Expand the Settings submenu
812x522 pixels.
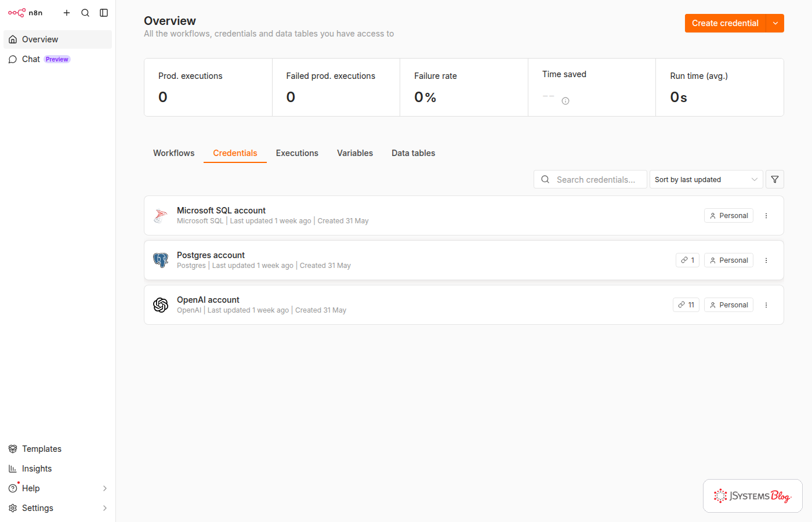tap(105, 508)
